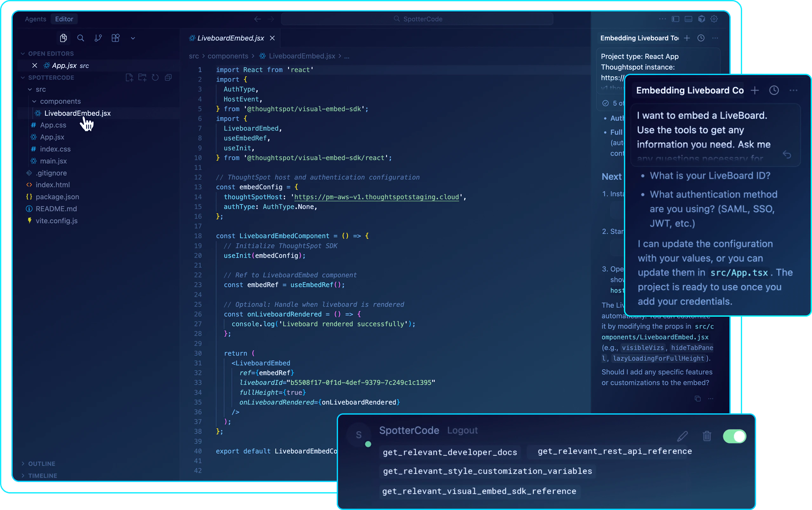
Task: Open index.html in file tree
Action: point(52,185)
